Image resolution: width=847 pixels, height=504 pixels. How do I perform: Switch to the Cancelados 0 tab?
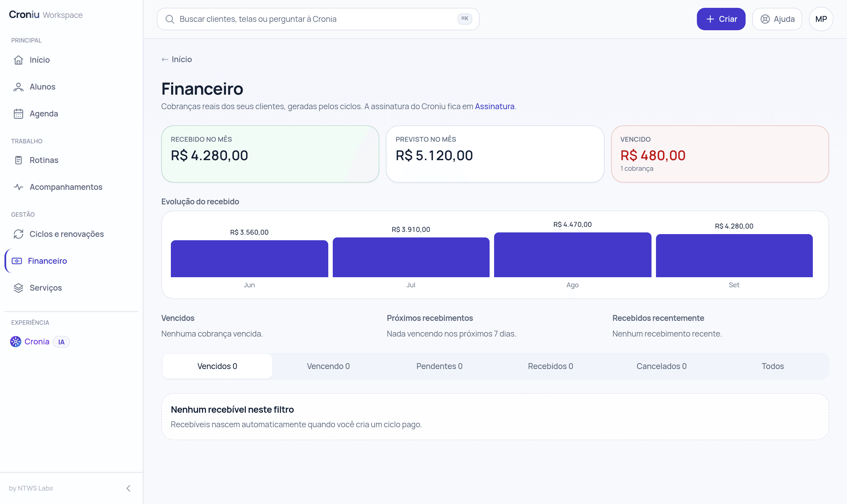click(662, 366)
